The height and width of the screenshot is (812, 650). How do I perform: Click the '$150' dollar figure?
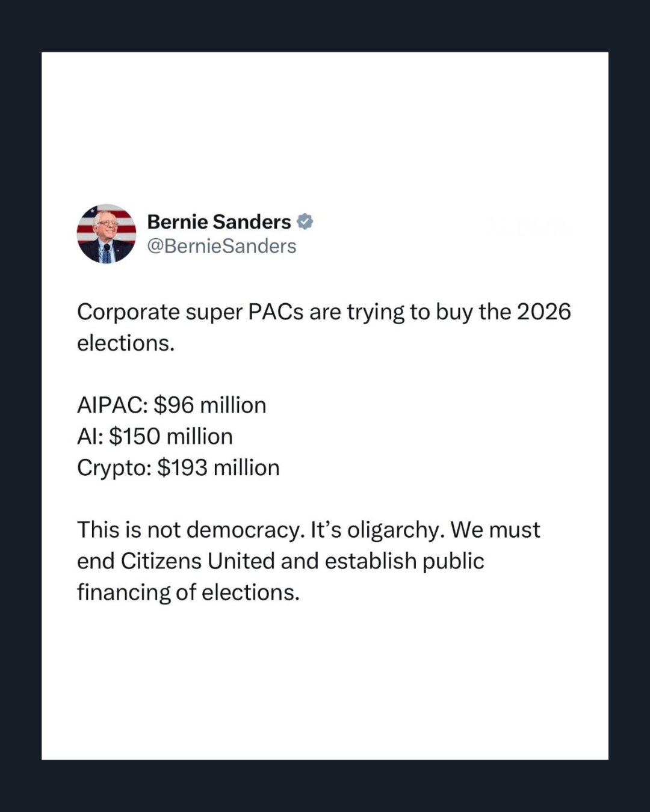[x=134, y=437]
